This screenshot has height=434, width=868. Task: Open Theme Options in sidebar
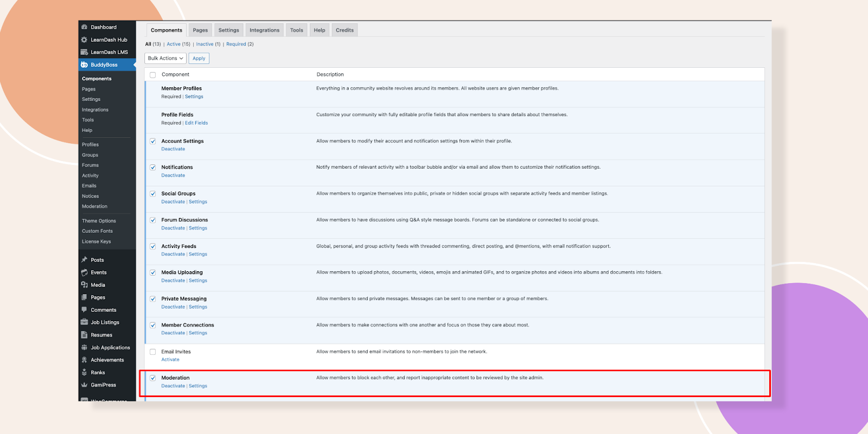[x=99, y=221]
